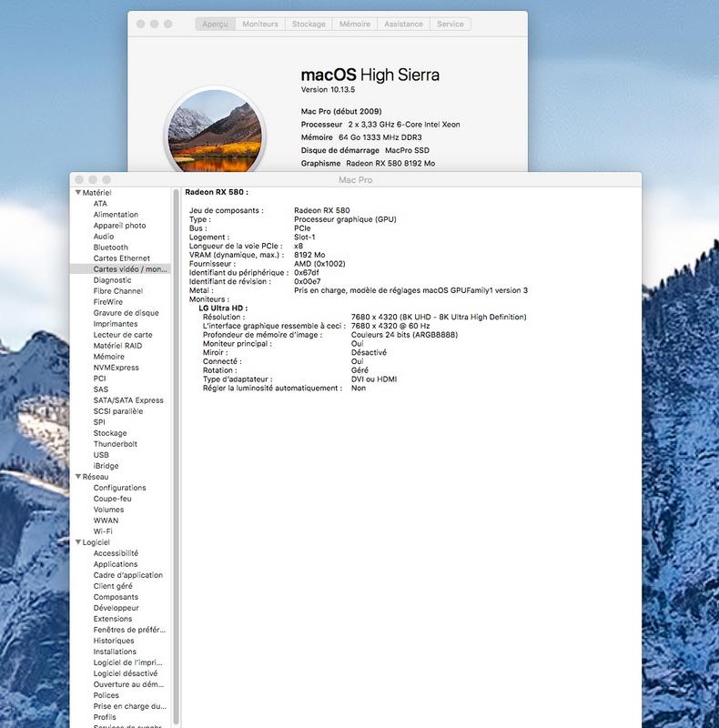Select iBridge in the sidebar
The height and width of the screenshot is (728, 719).
(106, 466)
